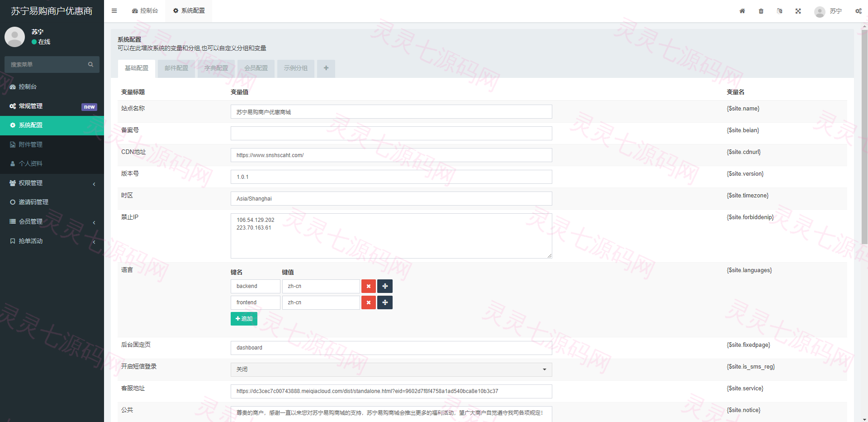This screenshot has width=868, height=422.
Task: Open 个人资料 in sidebar
Action: click(52, 163)
